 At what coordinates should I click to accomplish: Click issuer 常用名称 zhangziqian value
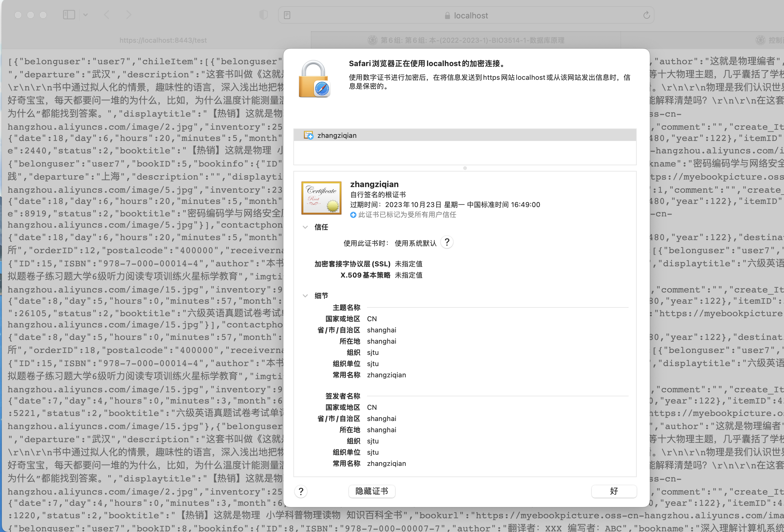point(387,464)
